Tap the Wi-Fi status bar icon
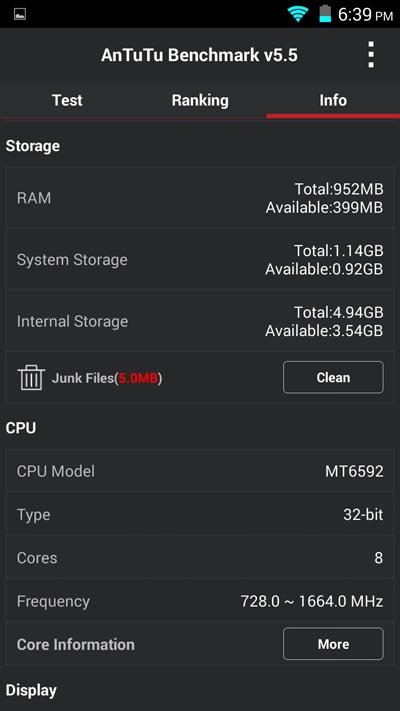400x711 pixels. point(297,14)
